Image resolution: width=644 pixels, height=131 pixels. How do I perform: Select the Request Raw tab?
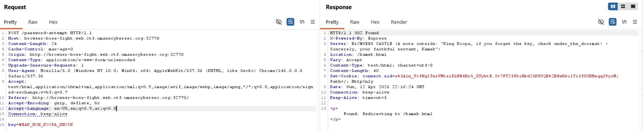pyautogui.click(x=33, y=22)
